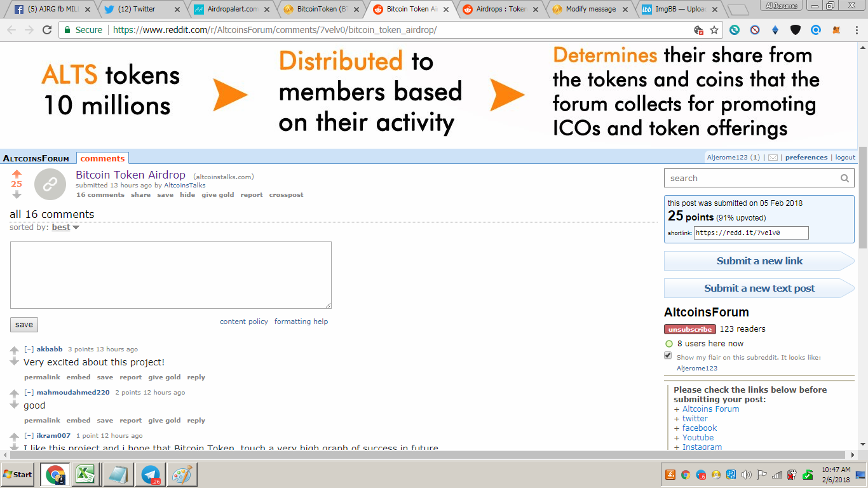Click give gold under the post title
This screenshot has height=488, width=868.
(x=218, y=195)
